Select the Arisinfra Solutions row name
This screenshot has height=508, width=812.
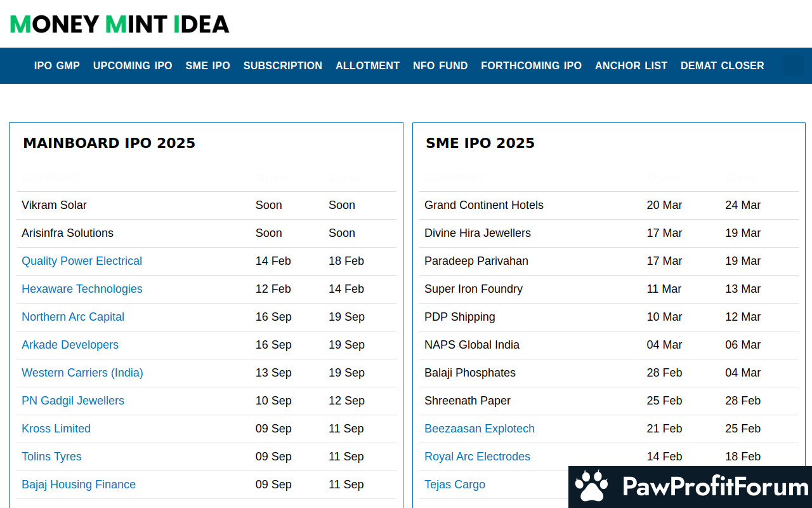[x=67, y=233]
